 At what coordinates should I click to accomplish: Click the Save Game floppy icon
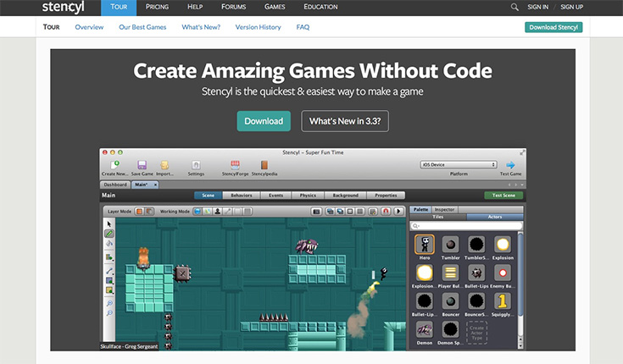coord(142,165)
